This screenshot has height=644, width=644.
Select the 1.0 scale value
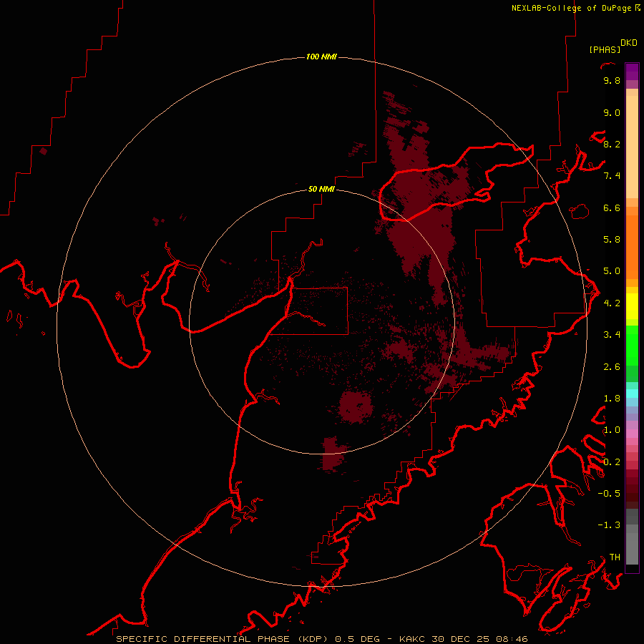pos(612,430)
